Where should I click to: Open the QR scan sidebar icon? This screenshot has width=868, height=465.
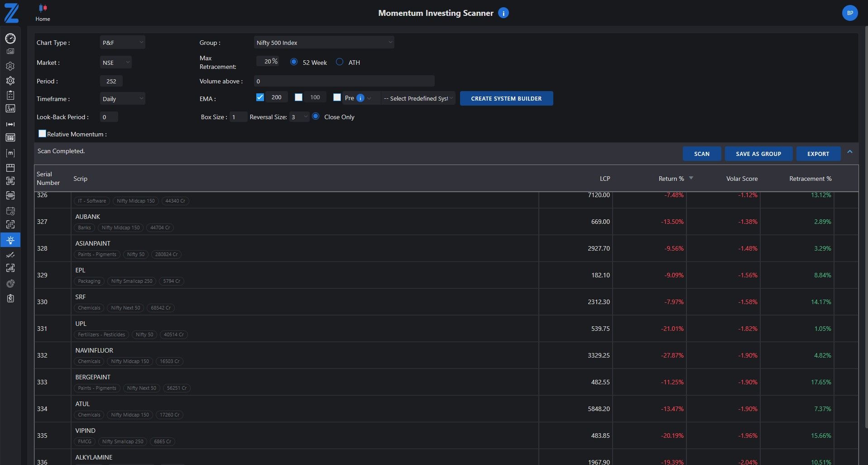[10, 181]
